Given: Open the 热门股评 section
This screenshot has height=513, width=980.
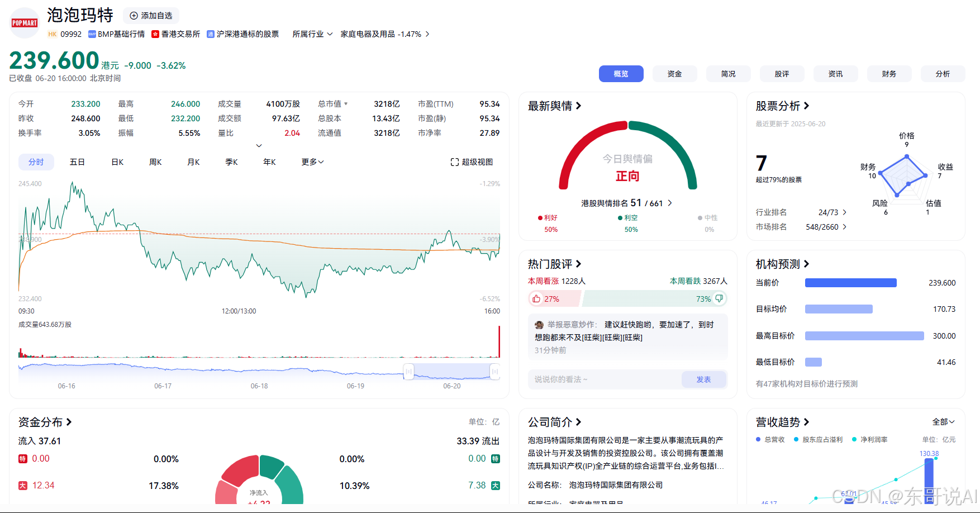Looking at the screenshot, I should click(555, 264).
